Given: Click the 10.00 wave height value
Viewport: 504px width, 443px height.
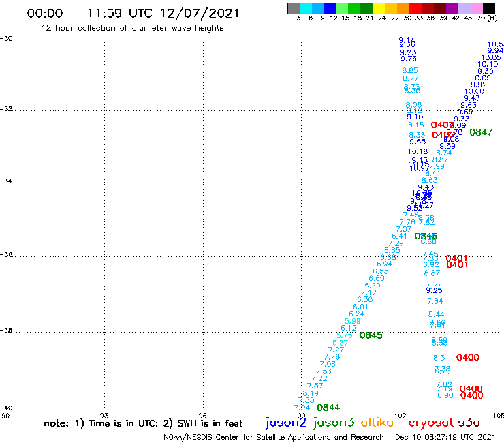Looking at the screenshot, I should coord(474,91).
